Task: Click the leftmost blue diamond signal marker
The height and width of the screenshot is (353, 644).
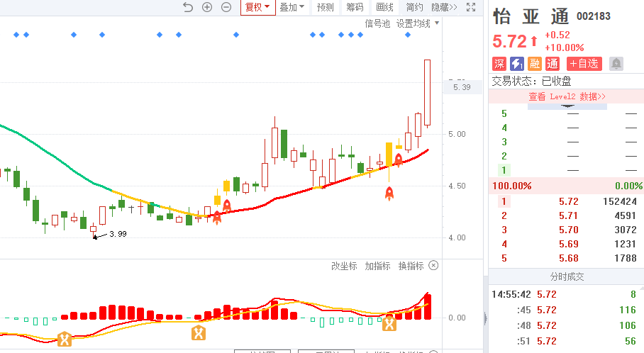Action: (x=16, y=35)
